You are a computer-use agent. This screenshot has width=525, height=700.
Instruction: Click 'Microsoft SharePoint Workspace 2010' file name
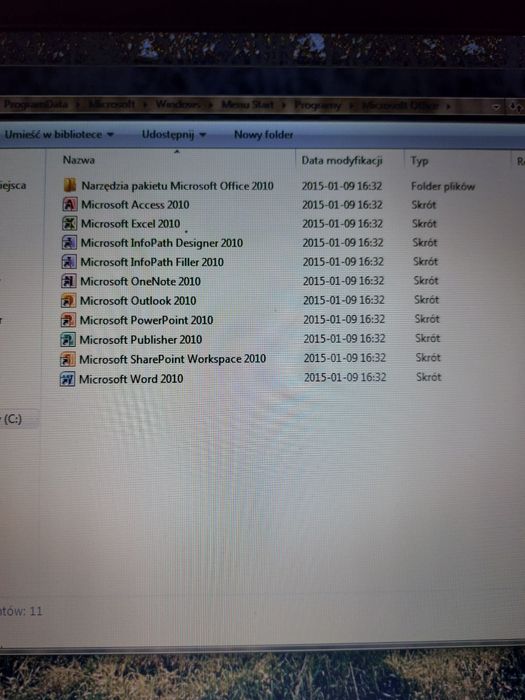(x=172, y=359)
